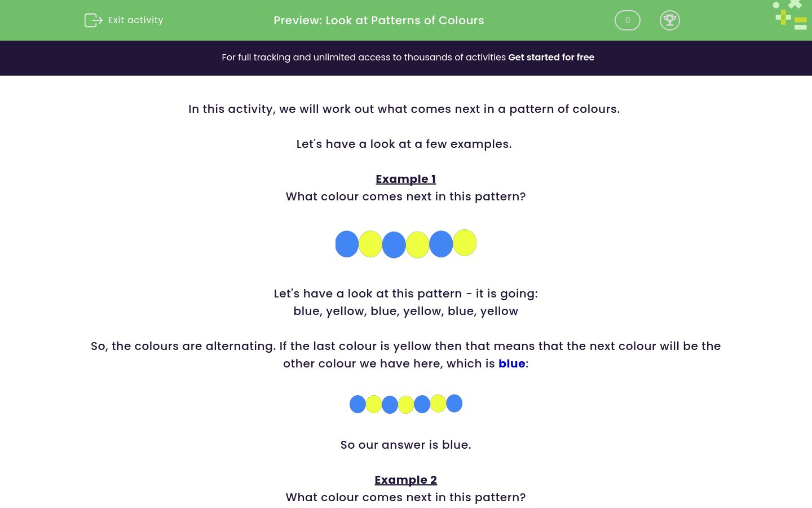Viewport: 812px width, 508px height.
Task: Click the yellow plus shape in the logo
Action: [783, 17]
